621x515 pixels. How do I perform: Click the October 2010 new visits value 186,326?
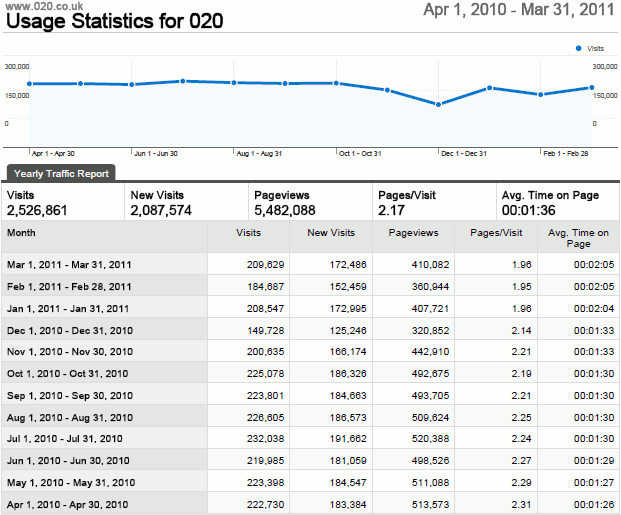pyautogui.click(x=348, y=374)
